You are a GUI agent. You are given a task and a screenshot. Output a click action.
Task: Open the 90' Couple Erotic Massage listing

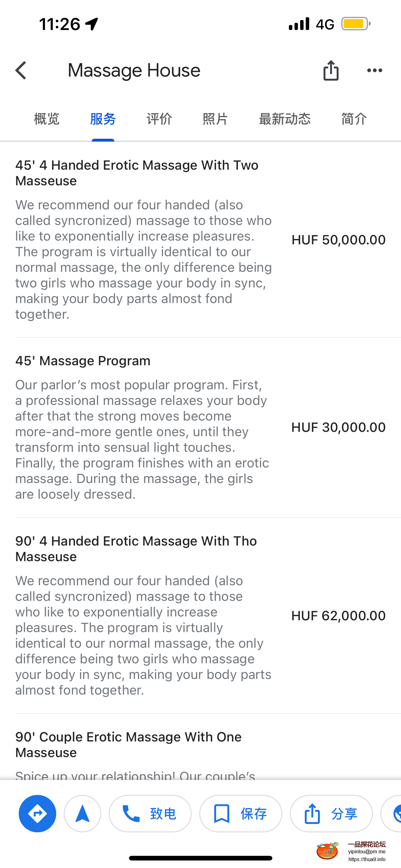click(x=128, y=744)
